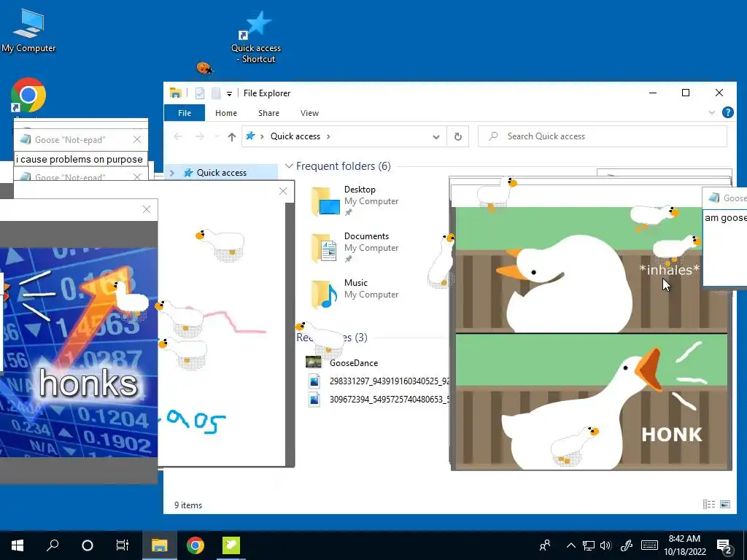Viewport: 747px width, 560px height.
Task: Expand the Quick access breadcrumb chevron
Action: coord(328,136)
